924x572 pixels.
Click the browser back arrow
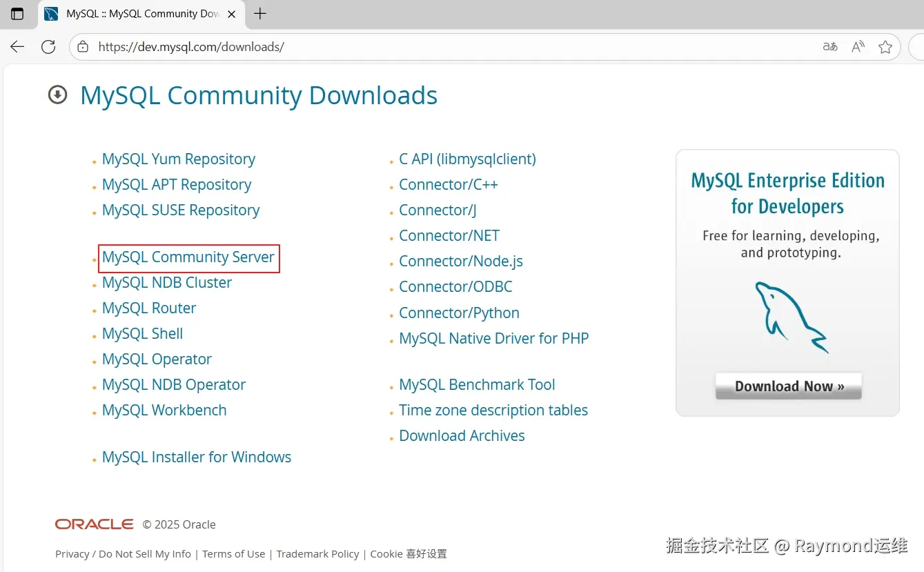[17, 47]
